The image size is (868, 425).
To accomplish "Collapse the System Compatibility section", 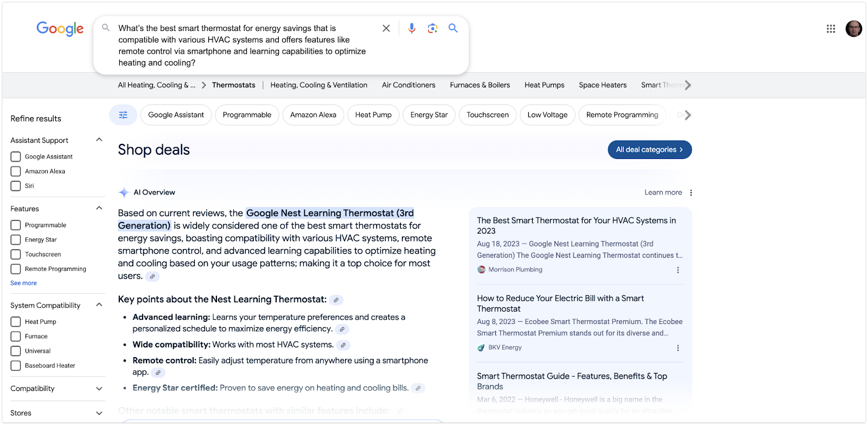I will [99, 305].
